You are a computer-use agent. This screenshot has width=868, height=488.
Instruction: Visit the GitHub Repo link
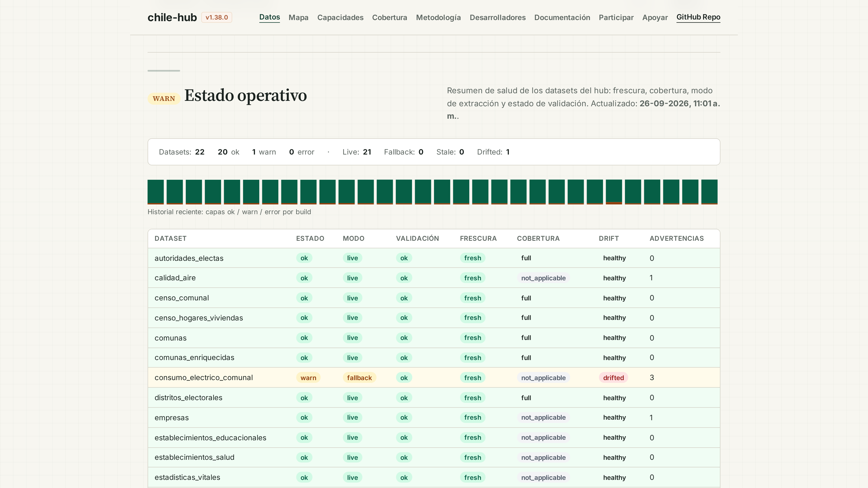(698, 17)
